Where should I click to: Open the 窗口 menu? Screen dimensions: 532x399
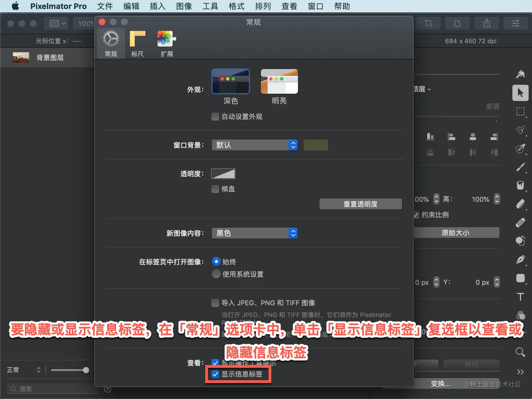point(316,6)
